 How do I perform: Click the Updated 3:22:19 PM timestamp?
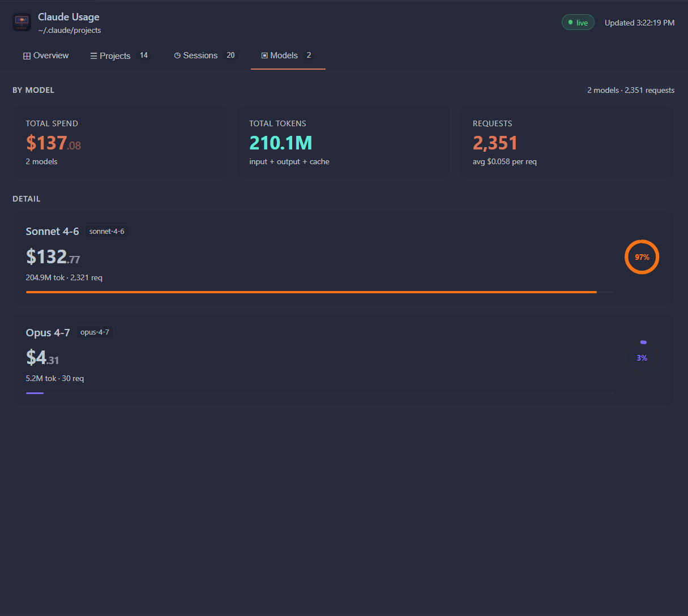click(x=639, y=23)
